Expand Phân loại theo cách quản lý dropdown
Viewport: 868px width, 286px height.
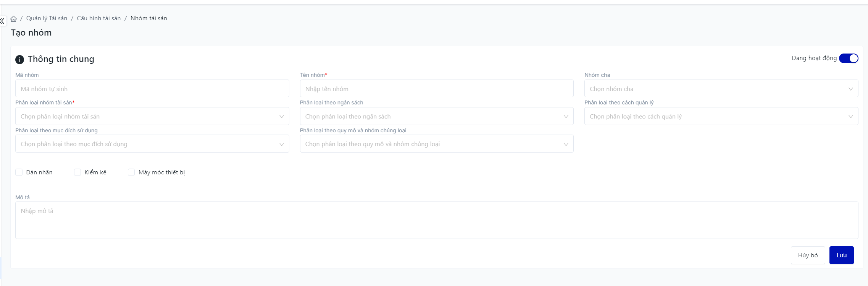tap(721, 116)
